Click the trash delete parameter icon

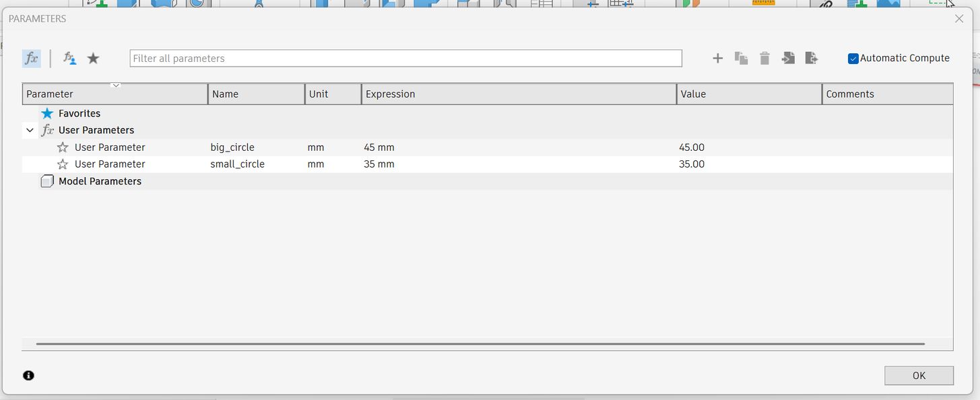click(764, 59)
